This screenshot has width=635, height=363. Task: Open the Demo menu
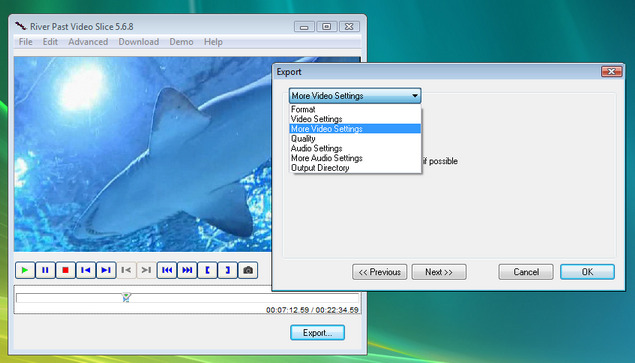click(x=181, y=42)
